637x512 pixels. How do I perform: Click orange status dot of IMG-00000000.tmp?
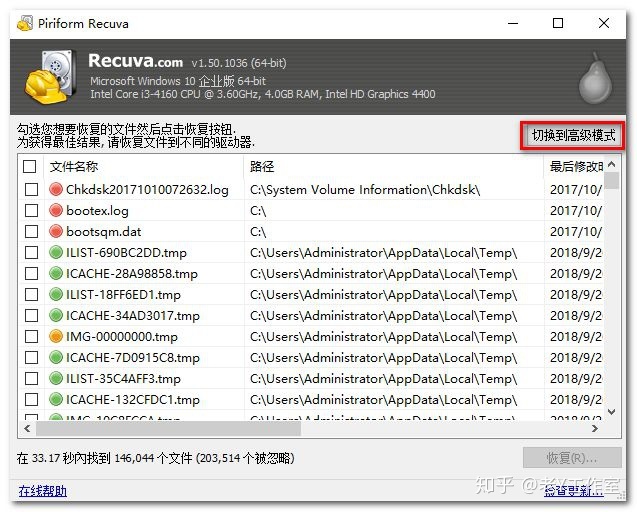tap(56, 336)
